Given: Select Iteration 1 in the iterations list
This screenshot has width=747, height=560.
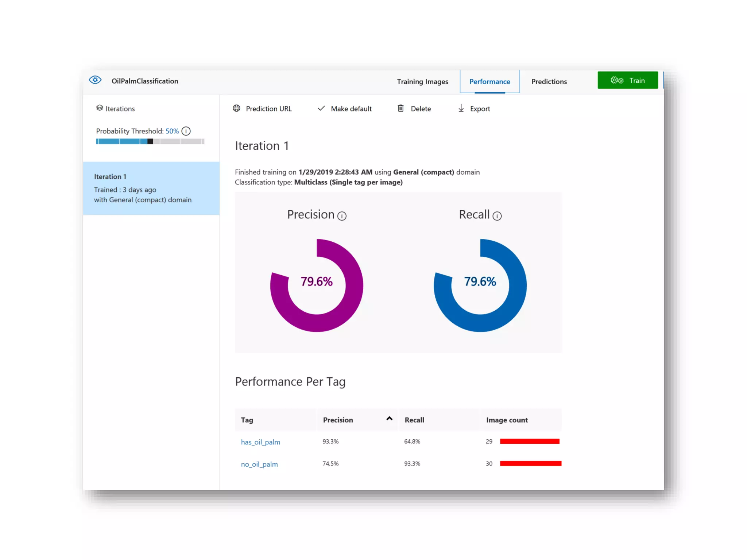Looking at the screenshot, I should [x=151, y=188].
